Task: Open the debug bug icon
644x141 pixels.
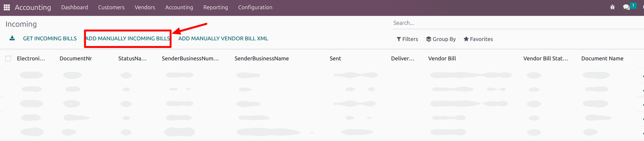Action: coord(612,7)
